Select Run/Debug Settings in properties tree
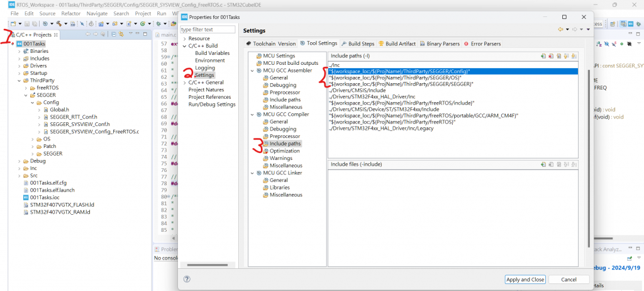Screen dimensions: 644x291 [x=212, y=105]
